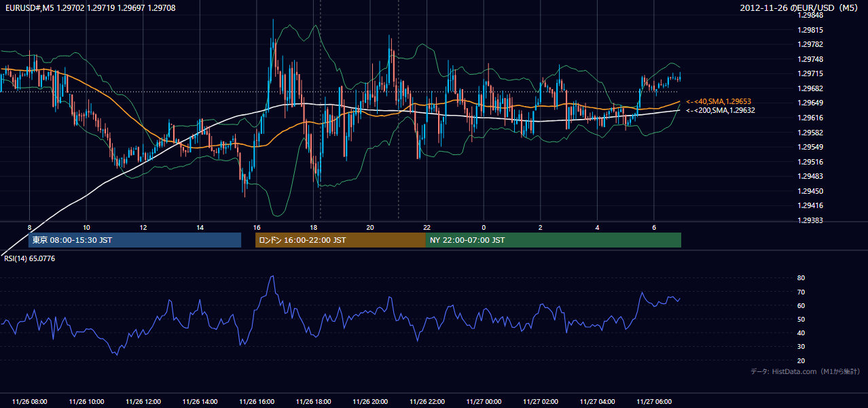Click price axis label 1.29516

[810, 162]
